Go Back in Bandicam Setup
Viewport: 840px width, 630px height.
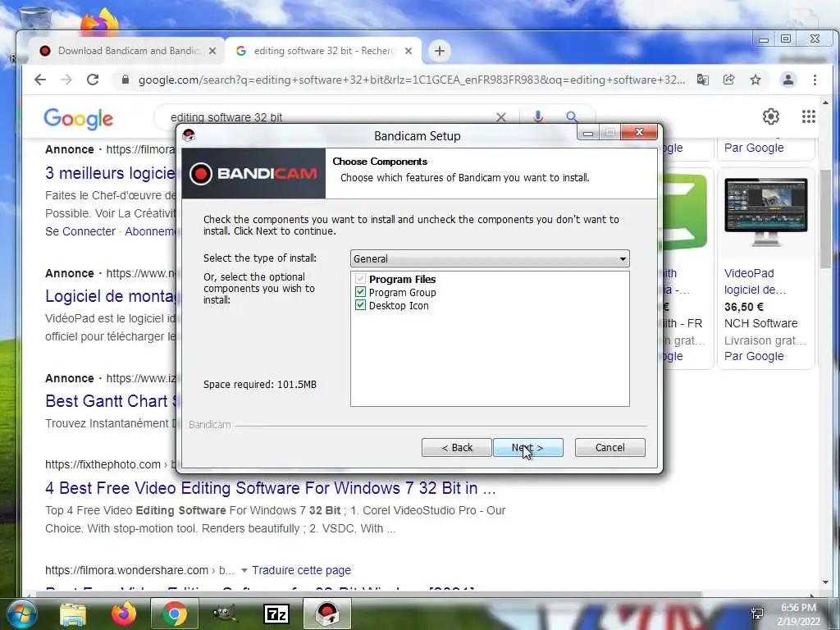(x=456, y=447)
